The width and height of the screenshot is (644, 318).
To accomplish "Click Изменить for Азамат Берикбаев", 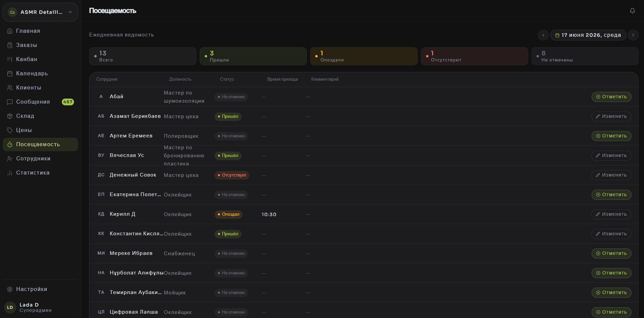I will pyautogui.click(x=611, y=116).
